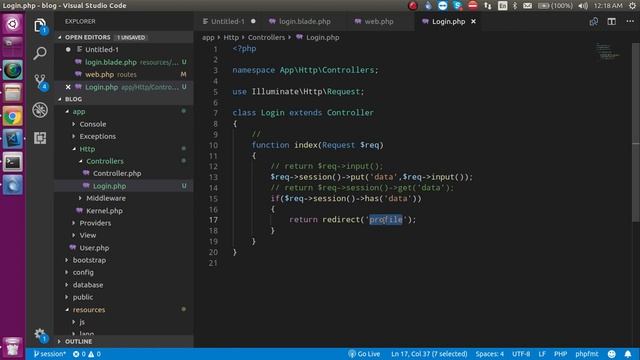Split the editor to the right

point(611,22)
